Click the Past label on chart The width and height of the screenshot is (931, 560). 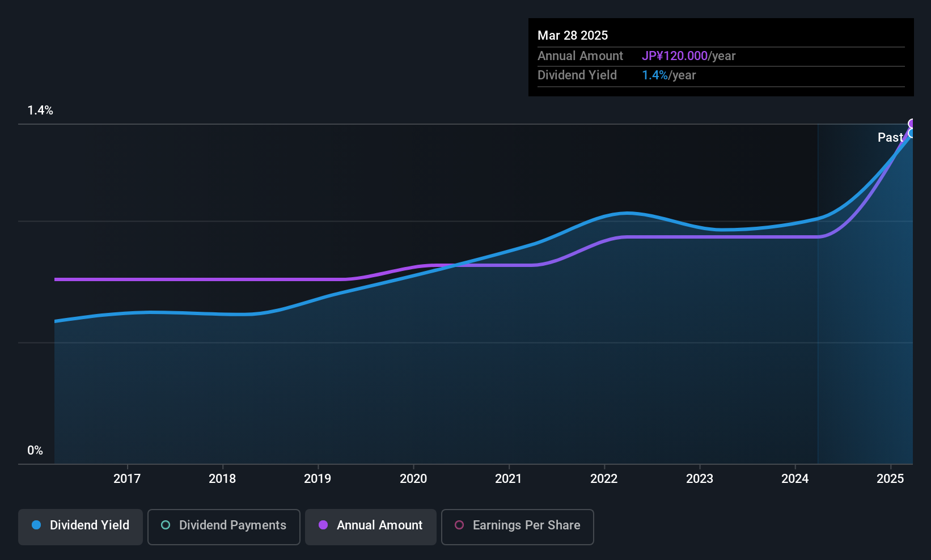[x=890, y=138]
